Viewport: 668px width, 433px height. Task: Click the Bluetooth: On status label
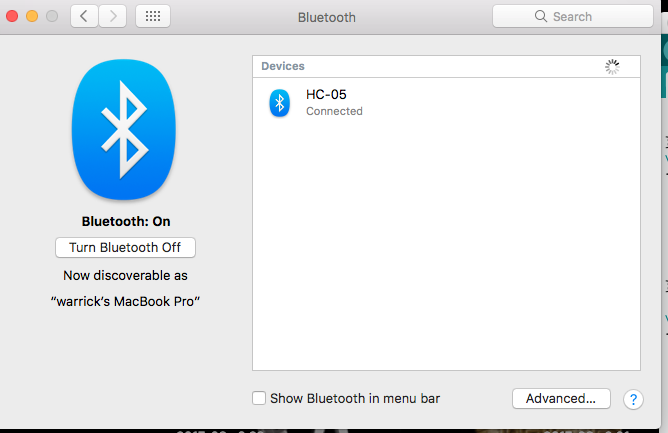click(x=126, y=222)
